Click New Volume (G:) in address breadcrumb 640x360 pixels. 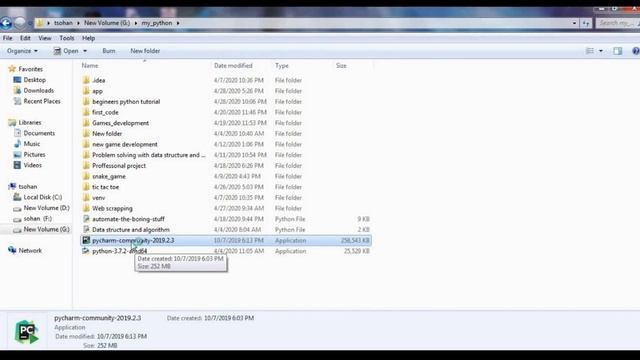[x=107, y=23]
